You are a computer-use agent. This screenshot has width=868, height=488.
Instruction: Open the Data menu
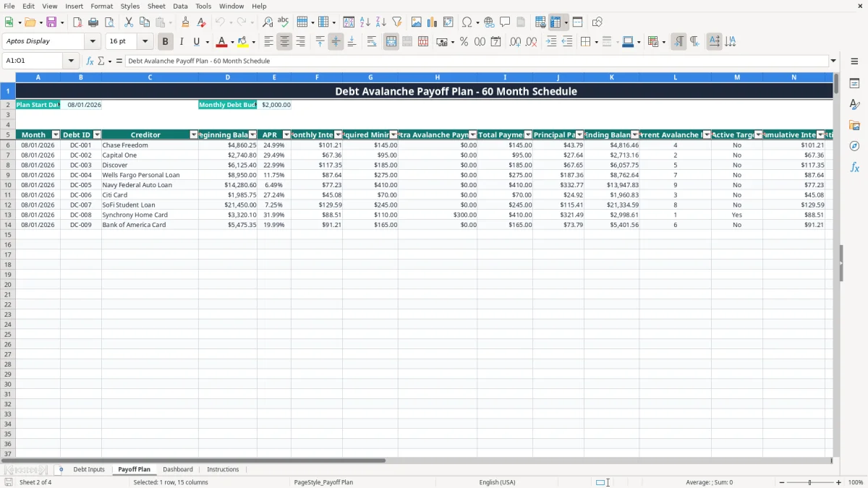tap(180, 6)
